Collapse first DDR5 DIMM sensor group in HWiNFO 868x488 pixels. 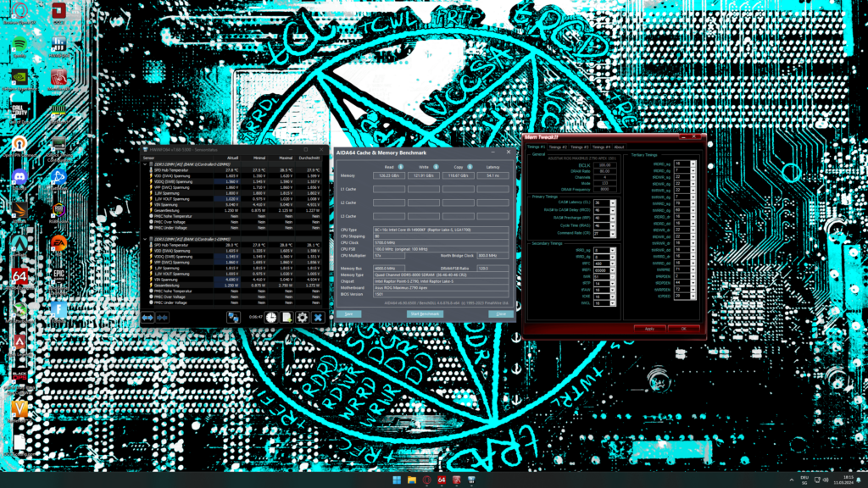[x=146, y=164]
